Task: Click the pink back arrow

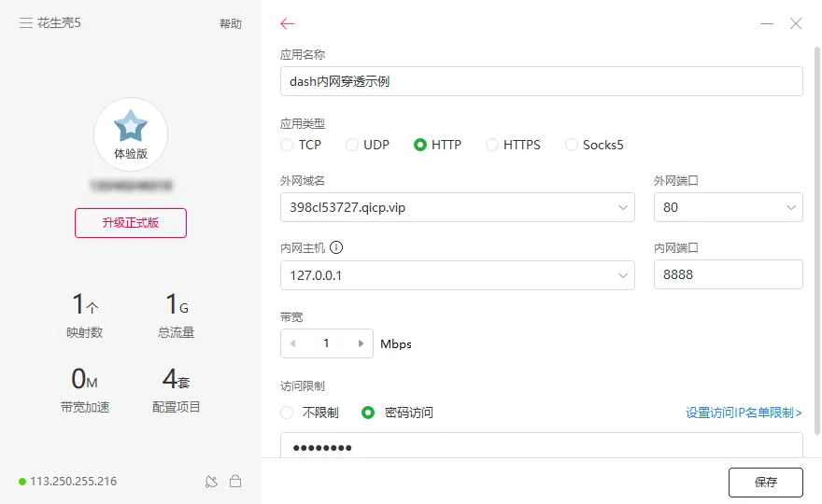Action: [288, 23]
